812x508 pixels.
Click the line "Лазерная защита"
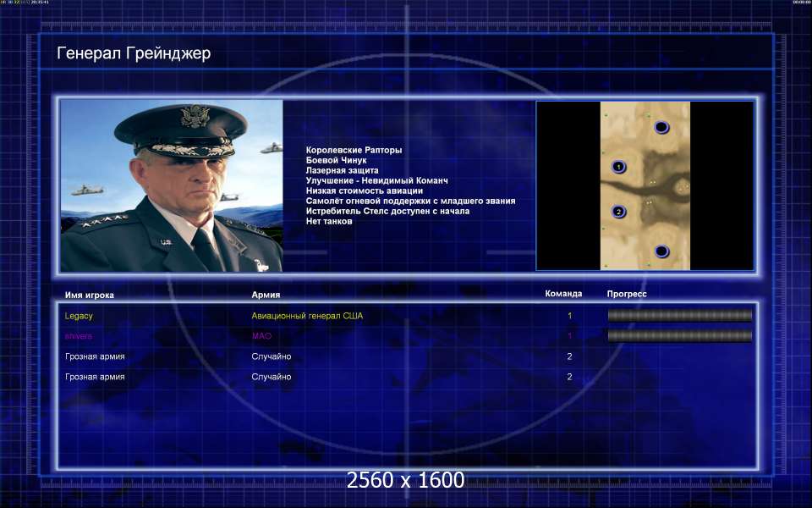(x=342, y=170)
